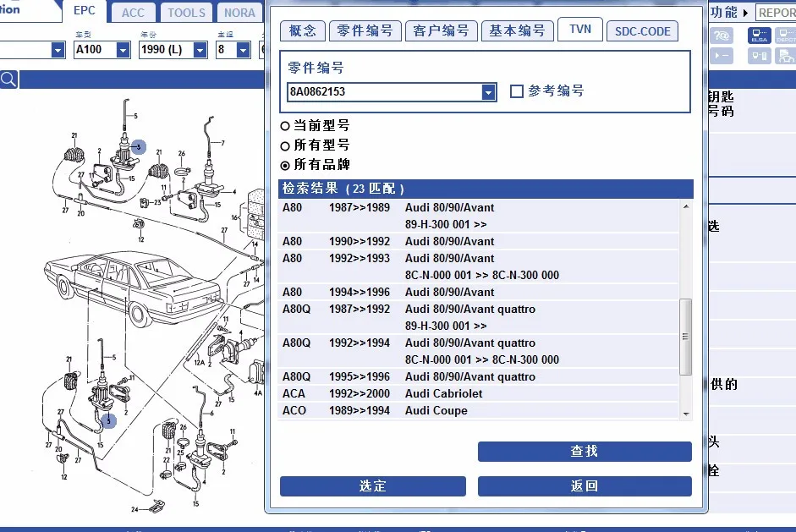
Task: Click the results list scroll-up arrow
Action: click(x=686, y=206)
